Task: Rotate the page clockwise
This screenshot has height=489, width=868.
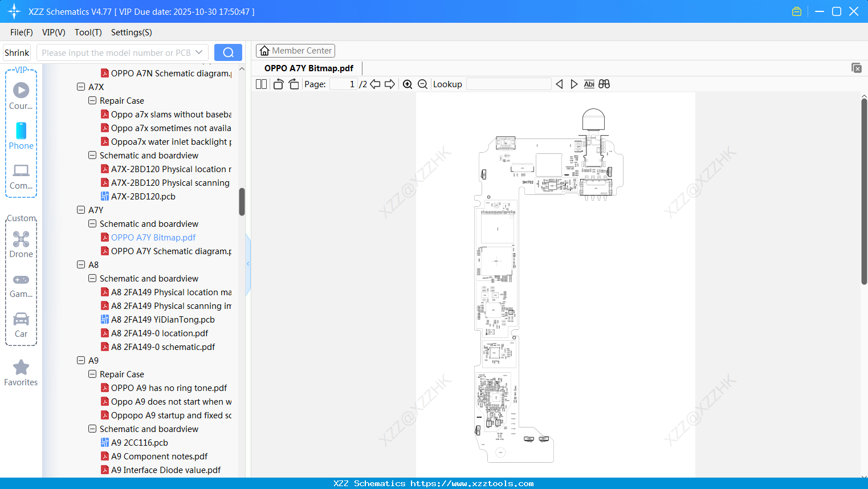Action: click(294, 84)
